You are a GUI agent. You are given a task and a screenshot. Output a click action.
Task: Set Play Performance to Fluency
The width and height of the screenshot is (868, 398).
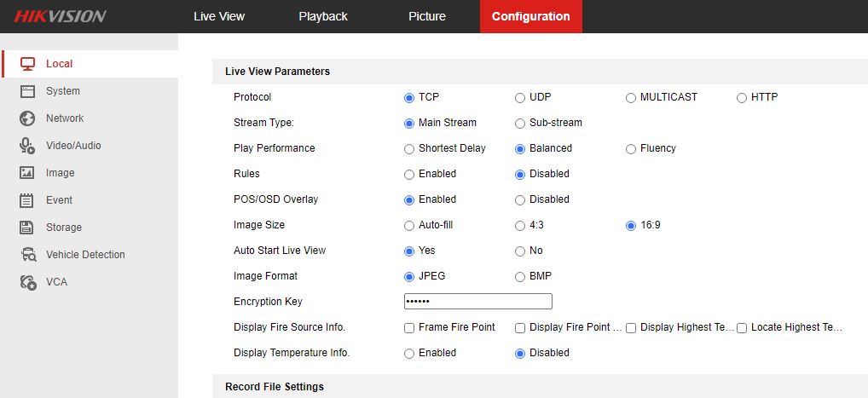pyautogui.click(x=631, y=148)
